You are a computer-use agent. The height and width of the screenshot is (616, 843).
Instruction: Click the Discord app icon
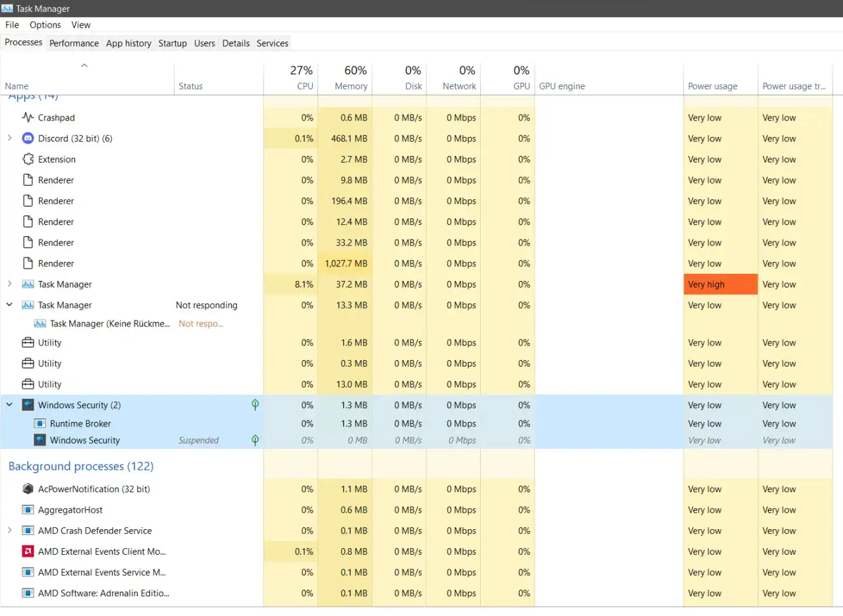(28, 138)
